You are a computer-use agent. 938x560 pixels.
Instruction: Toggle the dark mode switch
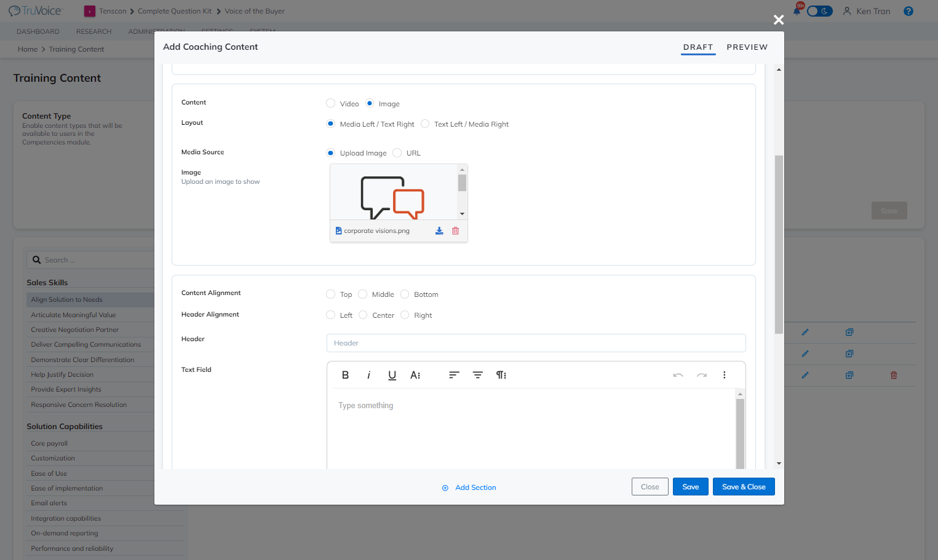pos(819,11)
